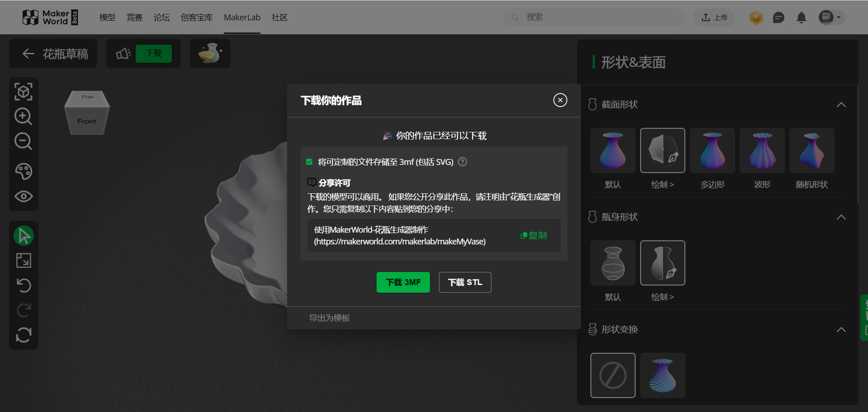This screenshot has width=868, height=412.
Task: Click the green 下载 toolbar button
Action: [154, 53]
